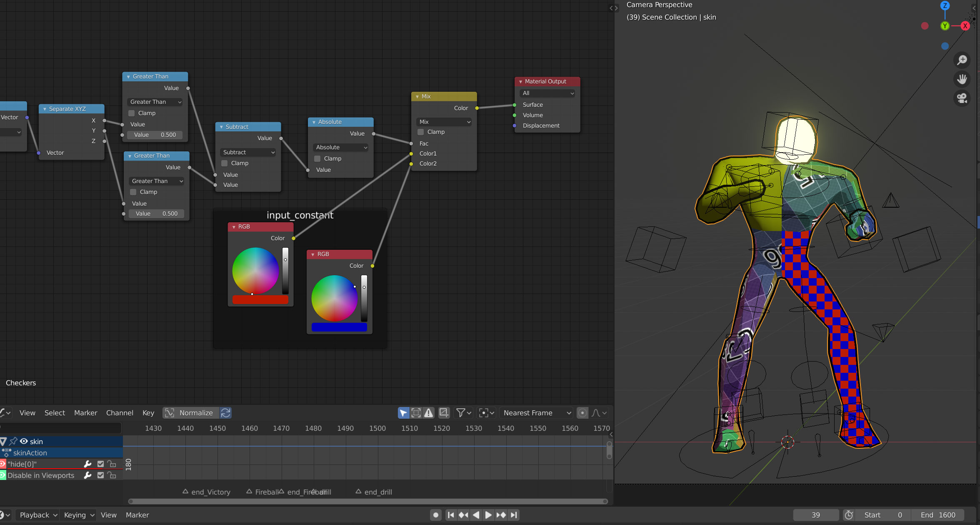This screenshot has height=525, width=980.
Task: Click the current frame field showing 39
Action: 815,515
